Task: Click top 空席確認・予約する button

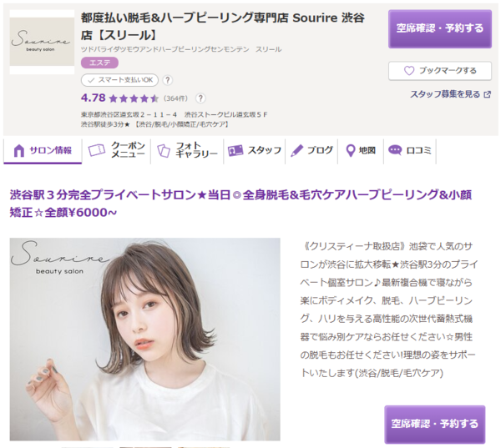Action: [440, 28]
